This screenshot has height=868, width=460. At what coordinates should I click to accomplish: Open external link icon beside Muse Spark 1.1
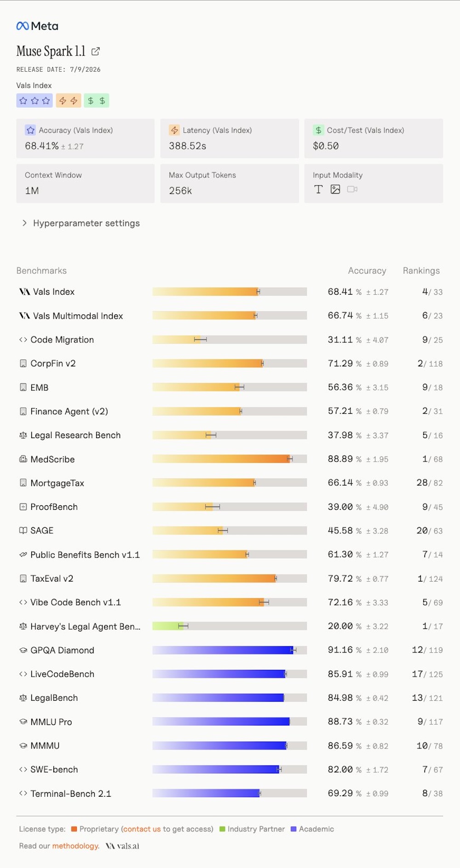[x=96, y=51]
